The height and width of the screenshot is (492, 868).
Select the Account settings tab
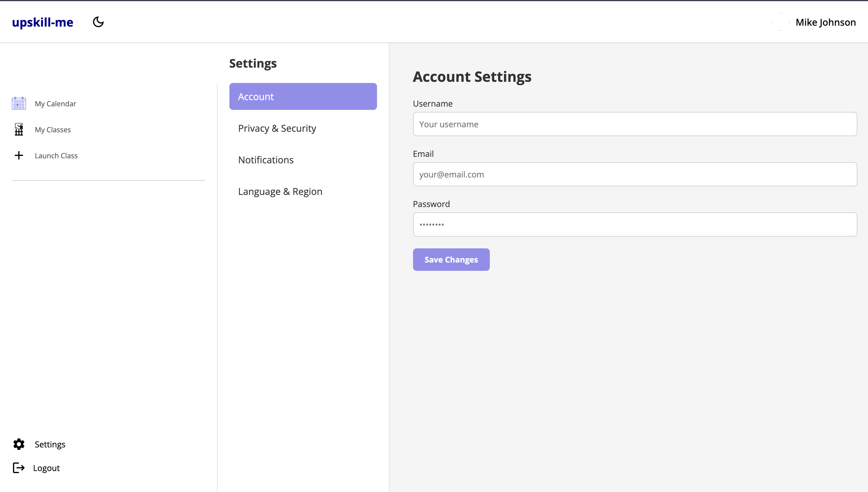(x=303, y=96)
